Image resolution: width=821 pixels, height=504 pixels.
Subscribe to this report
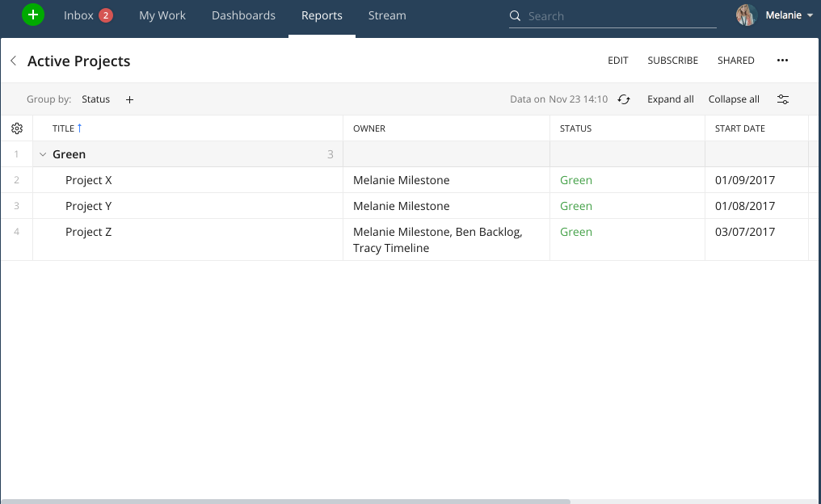point(672,61)
